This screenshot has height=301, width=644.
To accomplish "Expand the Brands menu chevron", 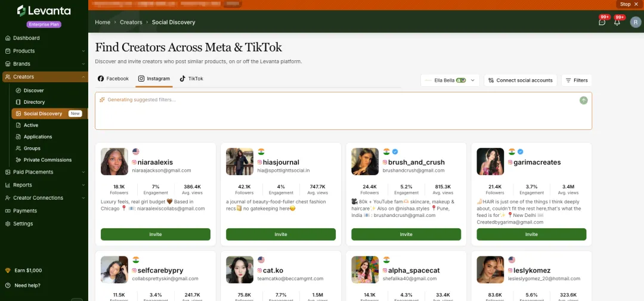I will (83, 64).
